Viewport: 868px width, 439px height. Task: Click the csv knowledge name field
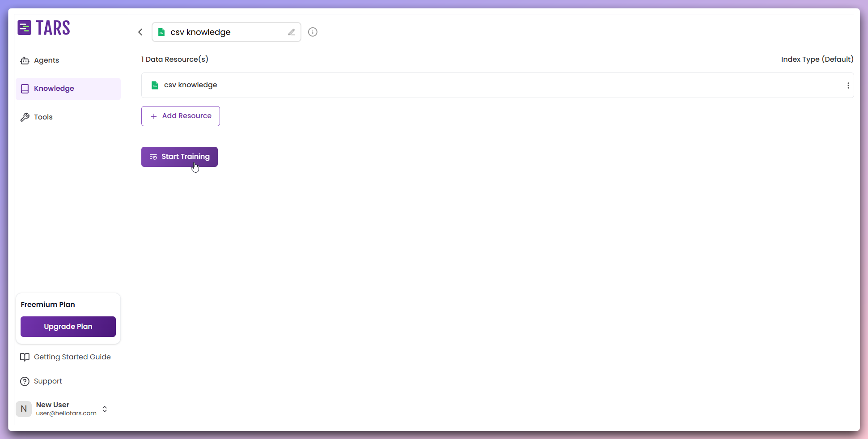coord(226,32)
